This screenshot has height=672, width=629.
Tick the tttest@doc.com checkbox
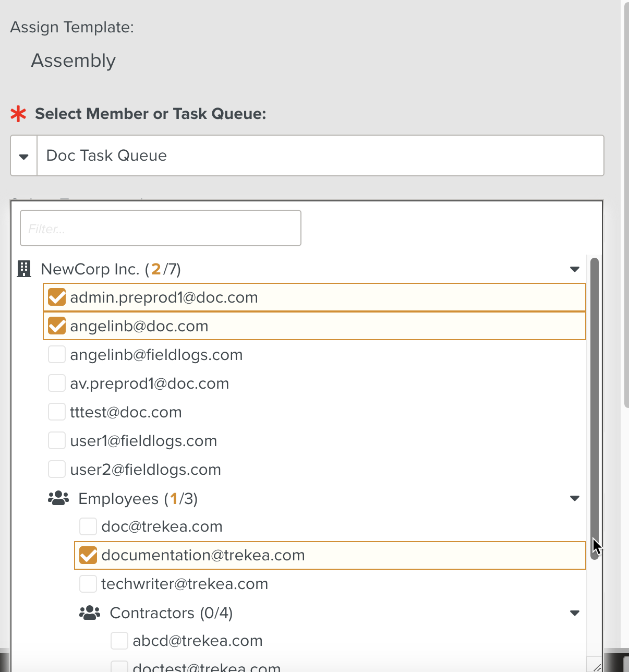pyautogui.click(x=57, y=412)
